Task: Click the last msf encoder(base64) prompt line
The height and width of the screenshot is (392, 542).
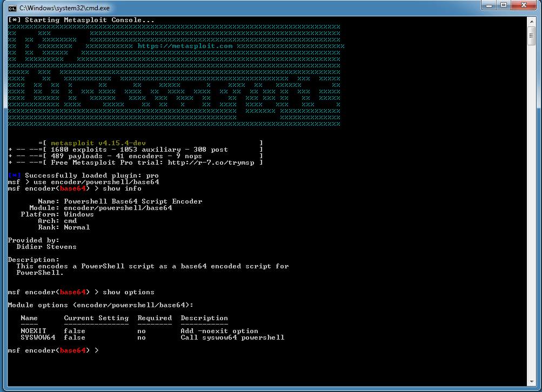Action: pos(53,350)
